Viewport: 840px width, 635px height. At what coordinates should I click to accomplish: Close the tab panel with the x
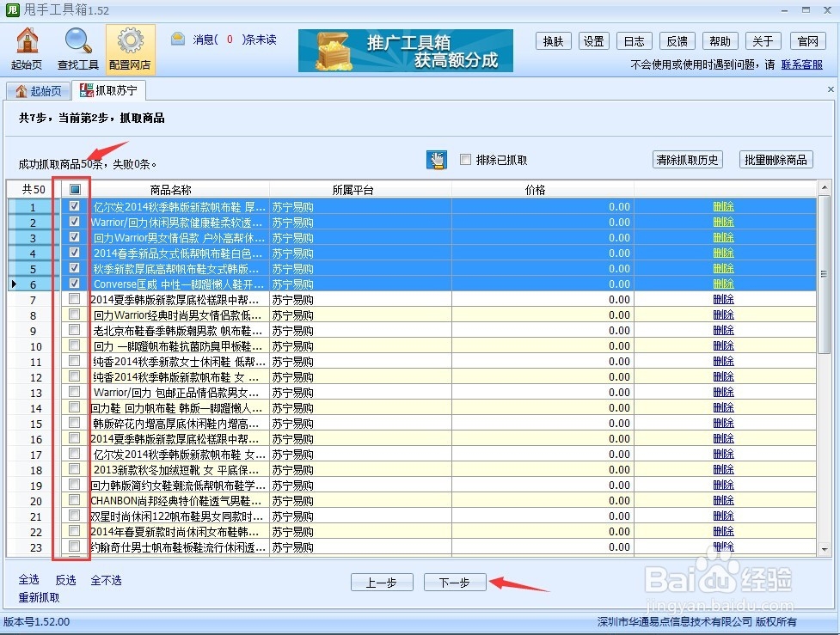point(831,89)
